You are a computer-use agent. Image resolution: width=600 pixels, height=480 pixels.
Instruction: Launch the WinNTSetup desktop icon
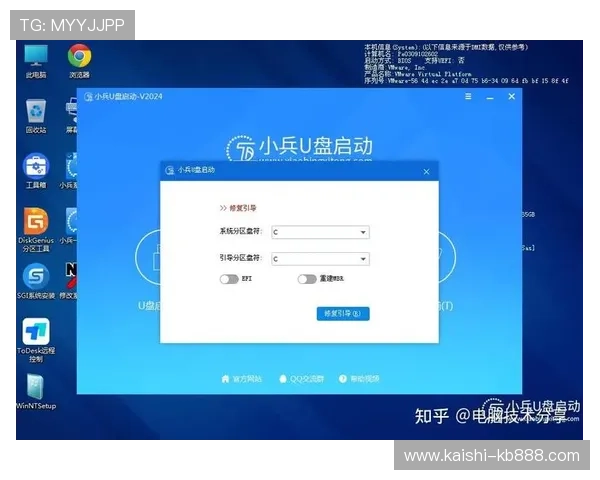(36, 392)
